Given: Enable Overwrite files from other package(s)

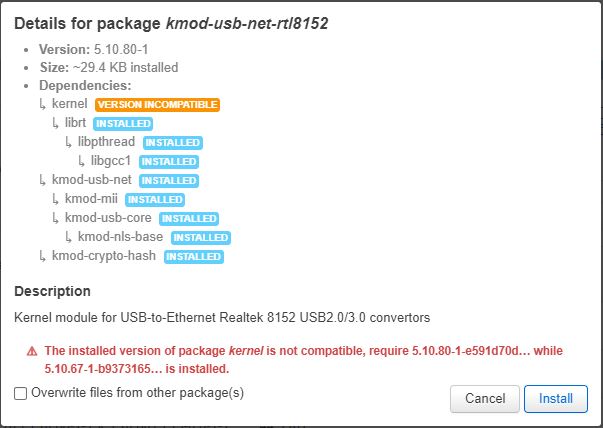Looking at the screenshot, I should (21, 393).
